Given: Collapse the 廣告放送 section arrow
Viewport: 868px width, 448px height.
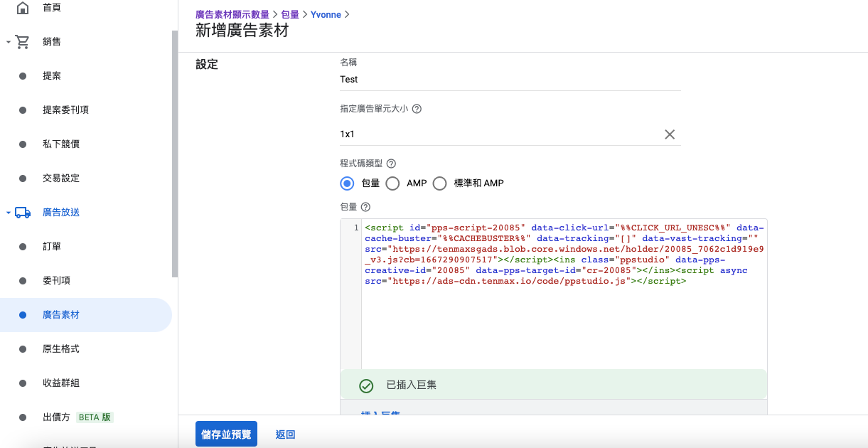Looking at the screenshot, I should tap(8, 213).
